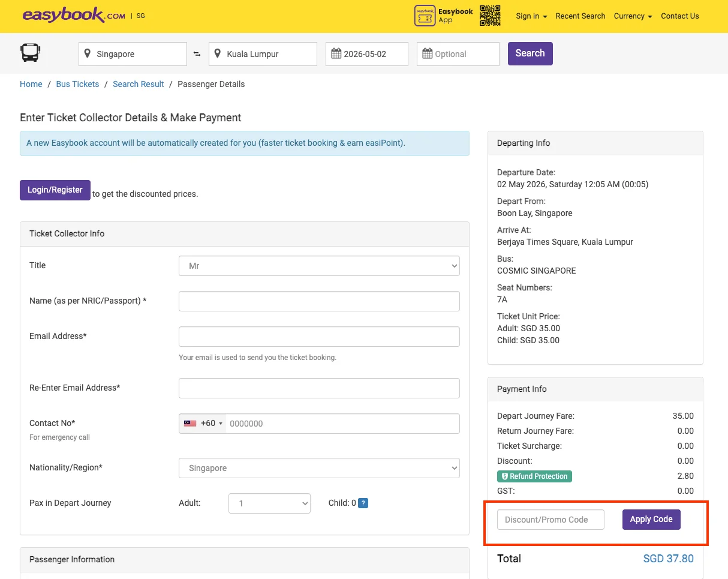
Task: Click the Optional return date field
Action: [458, 54]
